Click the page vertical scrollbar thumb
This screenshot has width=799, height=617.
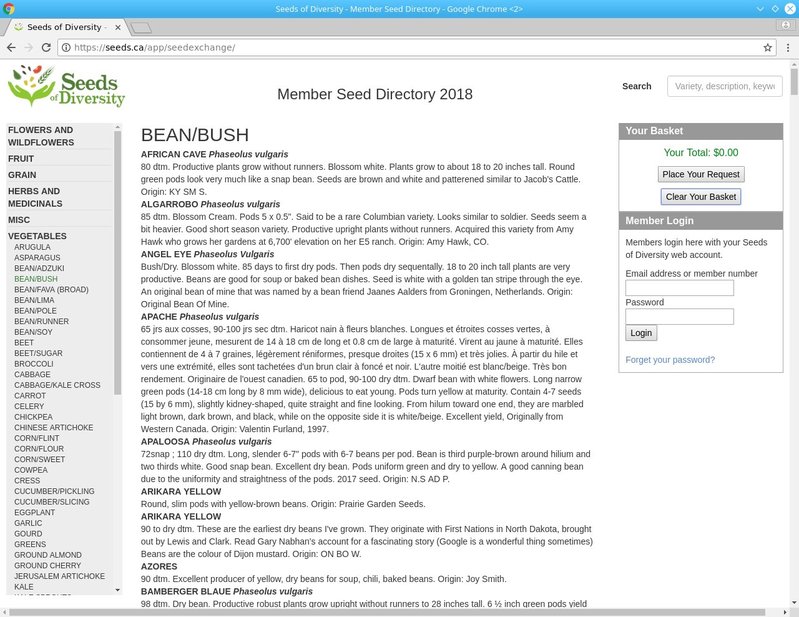point(794,82)
